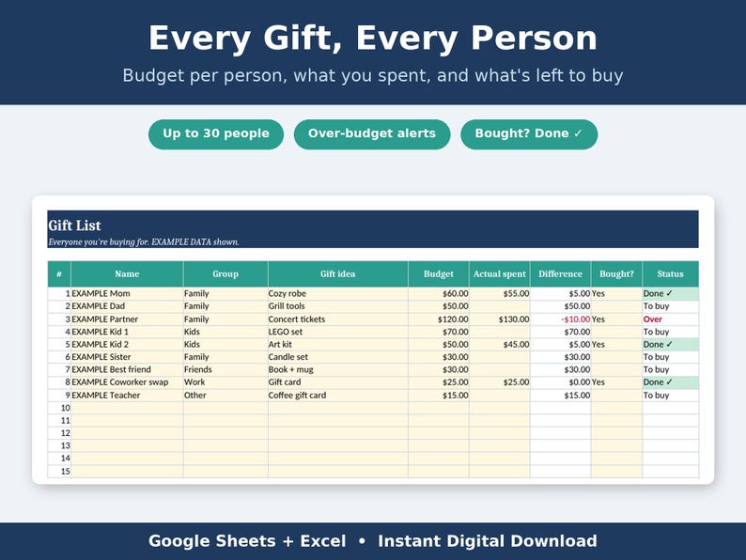746x560 pixels.
Task: Click the $55.00 actual spent cell
Action: pyautogui.click(x=500, y=293)
